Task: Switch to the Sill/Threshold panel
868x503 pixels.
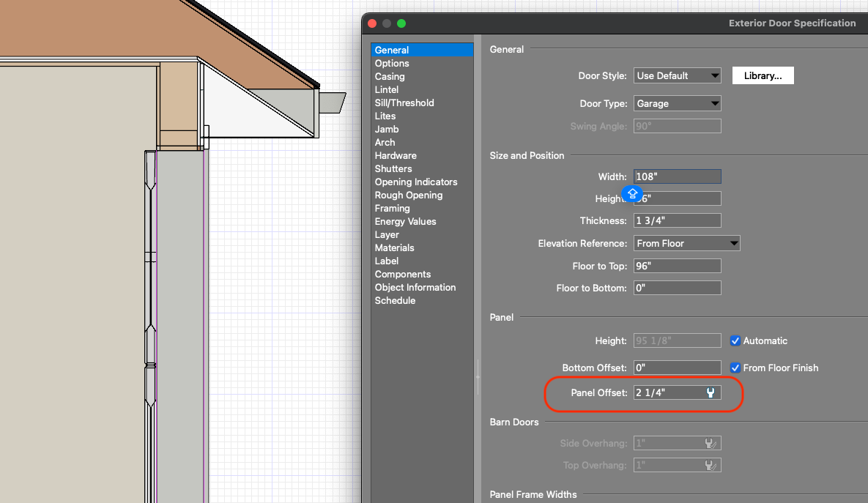Action: [x=404, y=103]
